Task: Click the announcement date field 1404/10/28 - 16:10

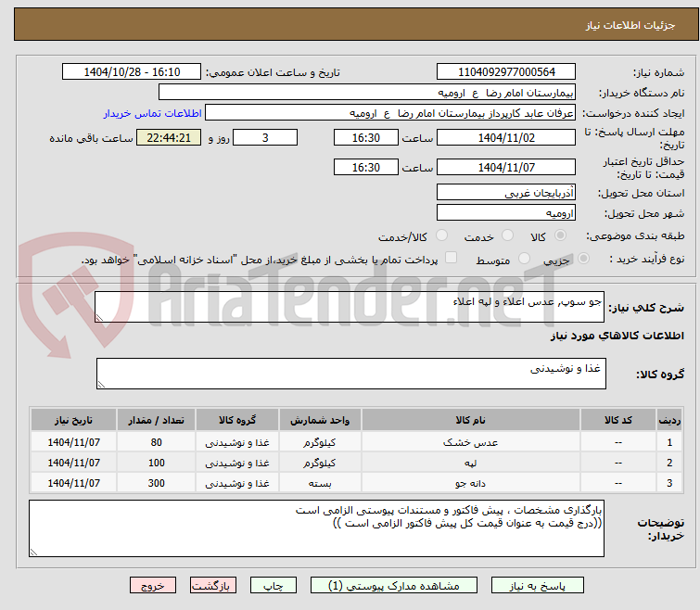Action: [x=132, y=71]
